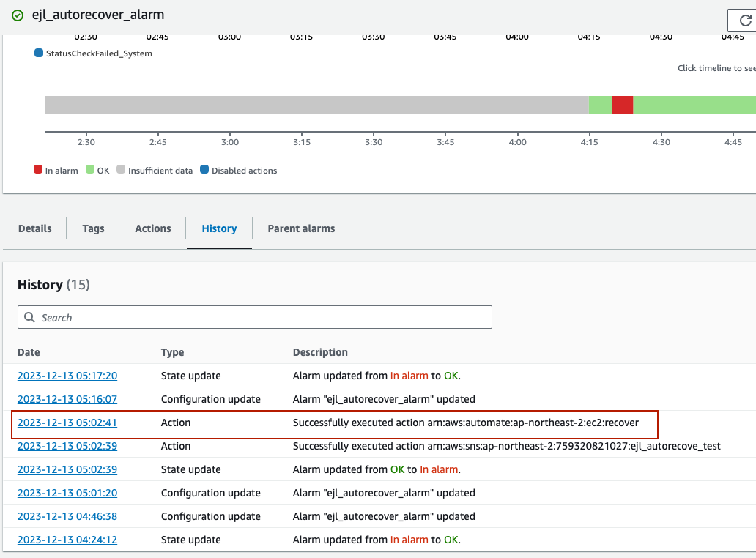This screenshot has width=756, height=558.
Task: Switch to the Details tab
Action: coord(35,228)
